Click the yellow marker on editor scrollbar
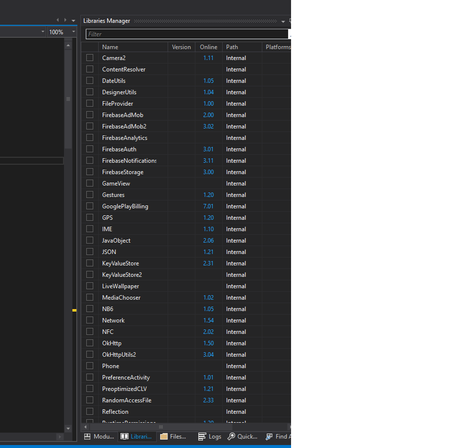476x448 pixels. click(x=74, y=310)
